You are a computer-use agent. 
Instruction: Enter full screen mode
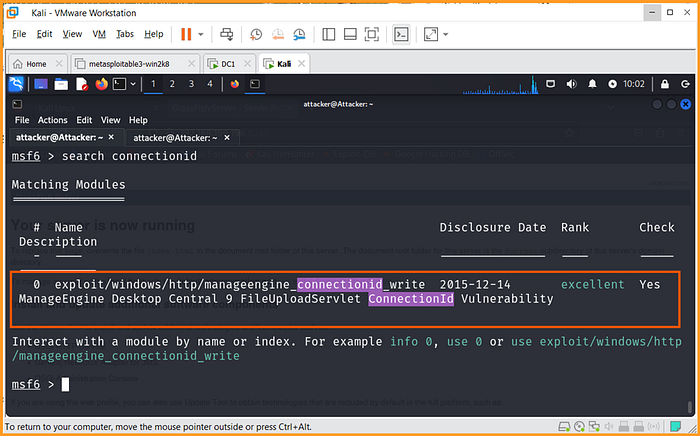point(371,34)
